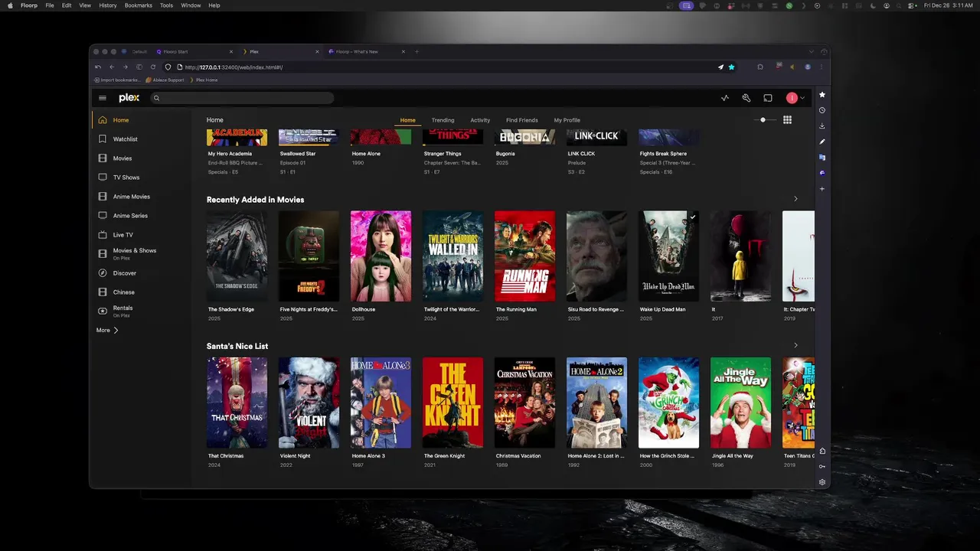The width and height of the screenshot is (980, 551).
Task: Click the Sisu Road to Revenge title
Action: (596, 310)
